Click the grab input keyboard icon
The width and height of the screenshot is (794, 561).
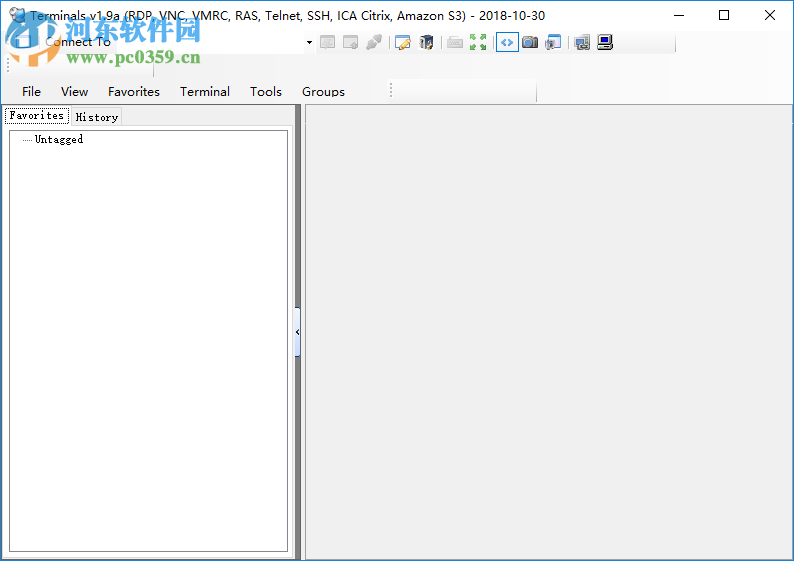tap(455, 43)
